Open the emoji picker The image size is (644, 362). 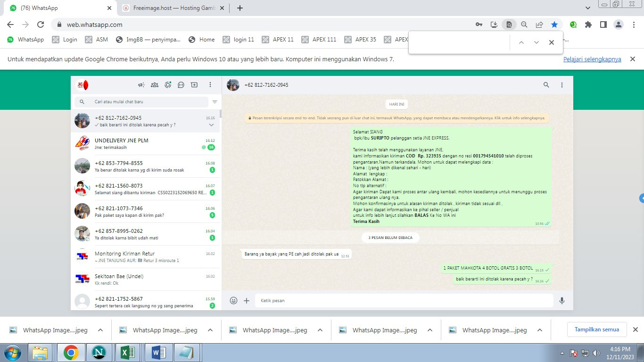pos(233,300)
